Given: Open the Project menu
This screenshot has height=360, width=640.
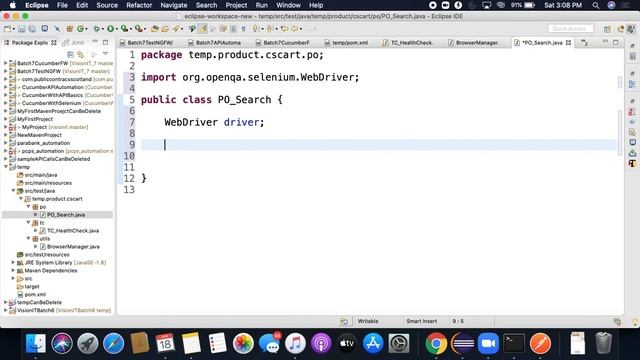Looking at the screenshot, I should [x=236, y=5].
